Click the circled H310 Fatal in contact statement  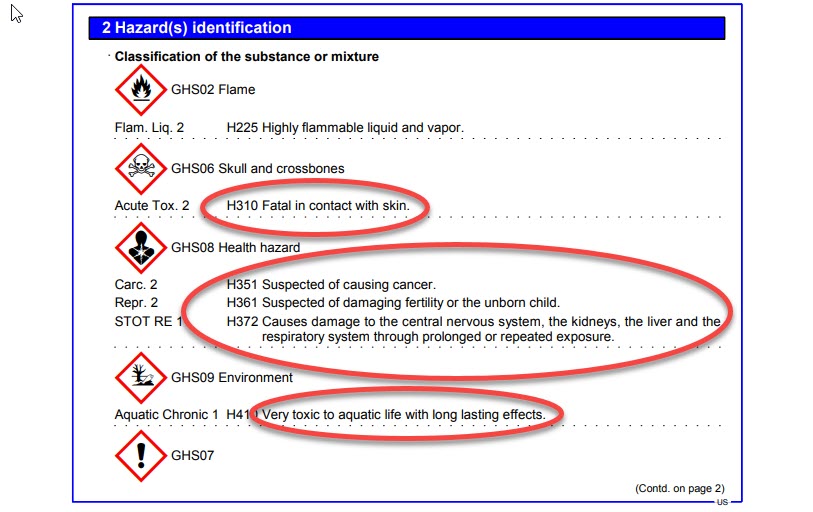(318, 205)
